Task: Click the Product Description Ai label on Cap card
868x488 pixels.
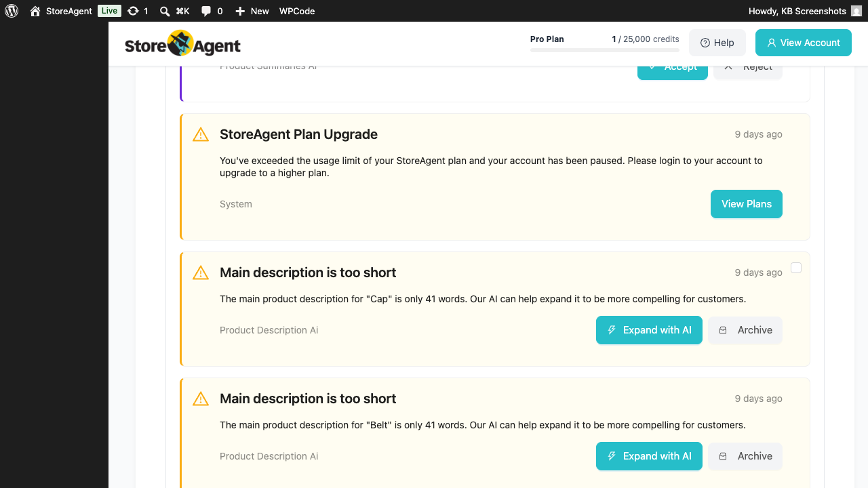Action: 269,330
